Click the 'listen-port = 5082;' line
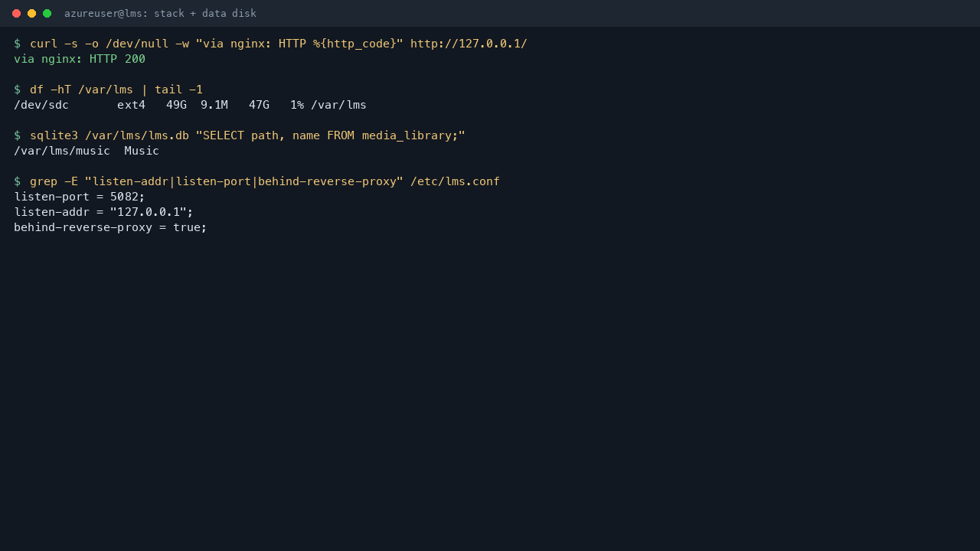The height and width of the screenshot is (551, 980). click(80, 197)
